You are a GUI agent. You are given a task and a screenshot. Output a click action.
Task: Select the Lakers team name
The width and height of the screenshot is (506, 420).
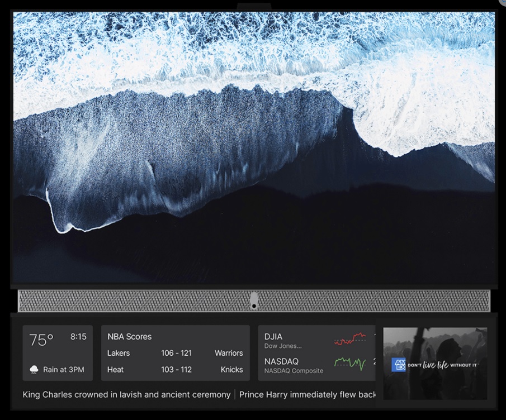coord(118,353)
